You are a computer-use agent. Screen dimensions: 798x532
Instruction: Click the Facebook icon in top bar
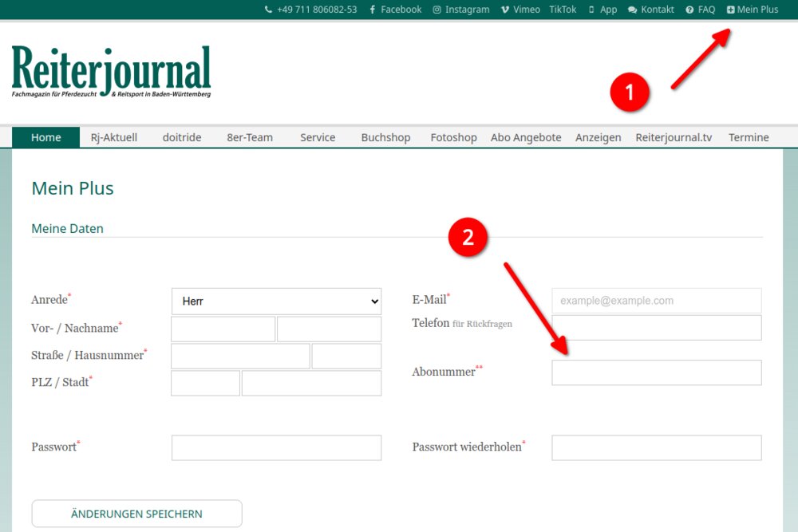[373, 10]
